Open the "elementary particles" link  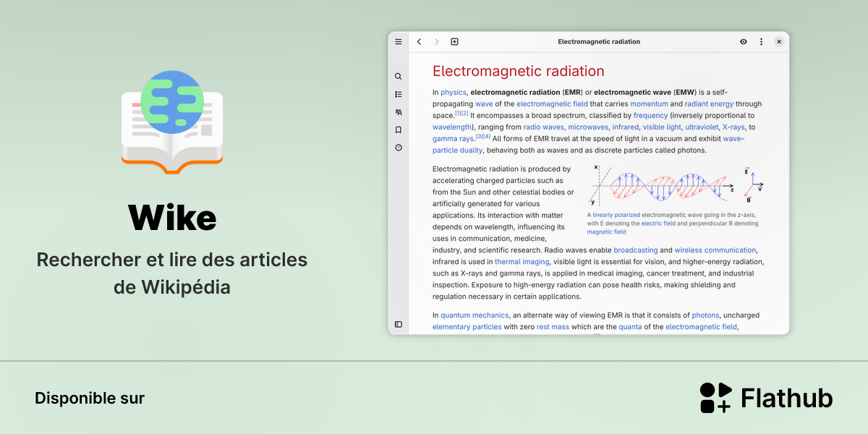[x=467, y=327]
